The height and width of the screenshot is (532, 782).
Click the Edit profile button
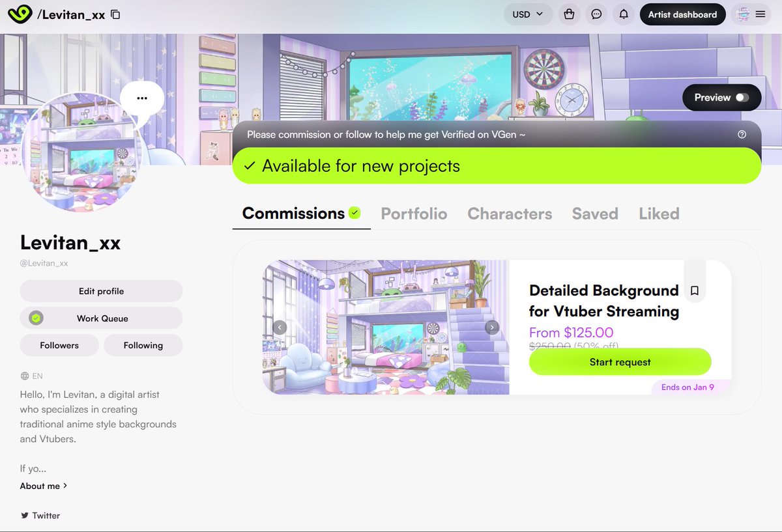[101, 291]
